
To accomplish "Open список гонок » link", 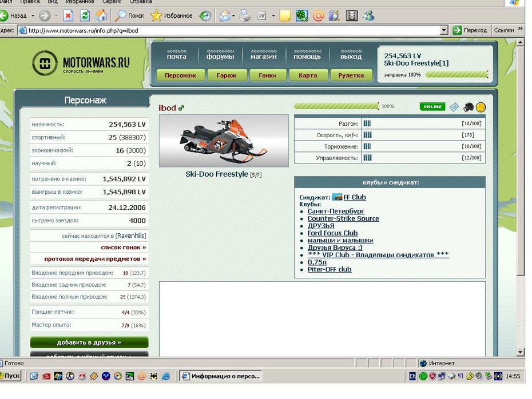I will [x=124, y=248].
